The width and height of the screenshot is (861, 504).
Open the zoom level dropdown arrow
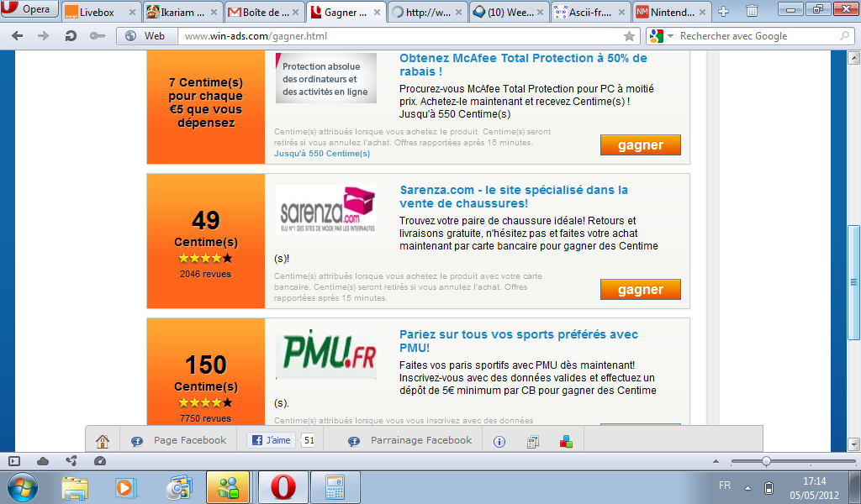pos(716,461)
